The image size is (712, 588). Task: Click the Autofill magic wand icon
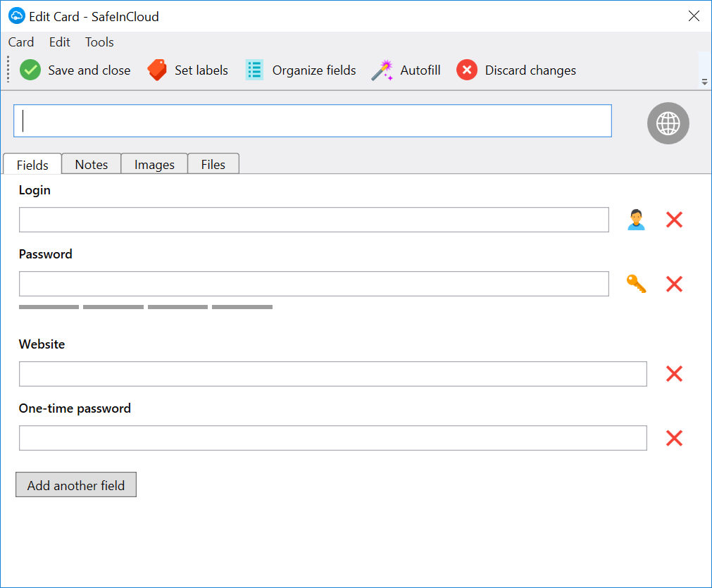pos(382,70)
